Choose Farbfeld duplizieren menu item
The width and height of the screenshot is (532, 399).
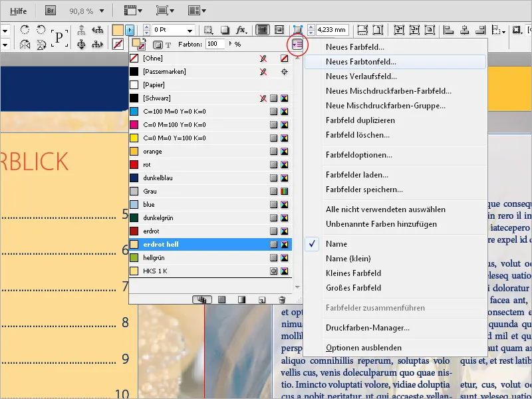395,120
